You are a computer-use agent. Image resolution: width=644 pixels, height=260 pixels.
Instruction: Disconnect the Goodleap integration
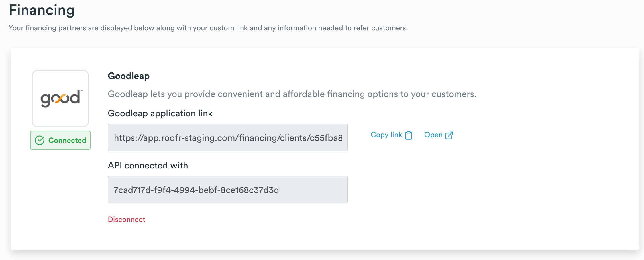127,219
